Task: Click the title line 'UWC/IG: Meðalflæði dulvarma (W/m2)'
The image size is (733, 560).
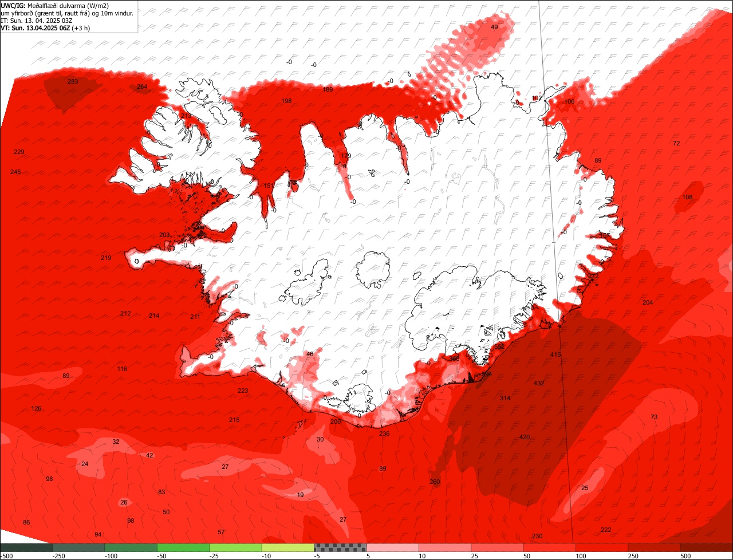Action: (x=55, y=6)
